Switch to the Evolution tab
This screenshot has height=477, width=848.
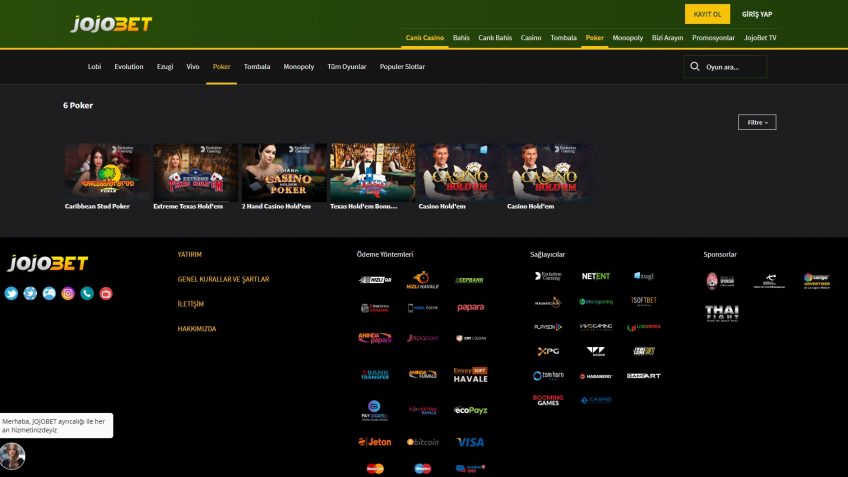(x=129, y=67)
